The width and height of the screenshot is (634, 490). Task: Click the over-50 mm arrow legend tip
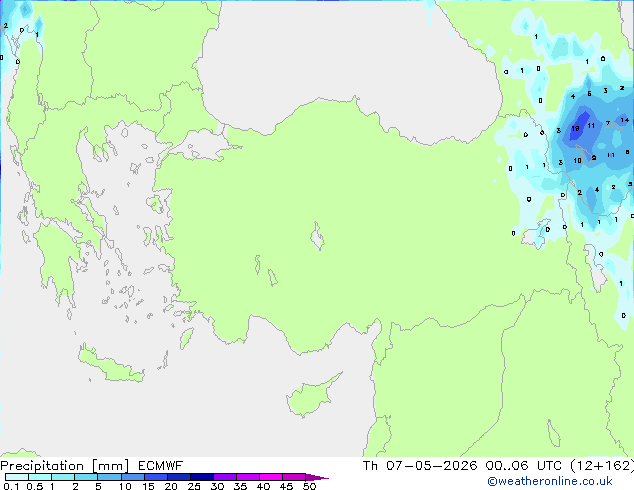[x=317, y=477]
